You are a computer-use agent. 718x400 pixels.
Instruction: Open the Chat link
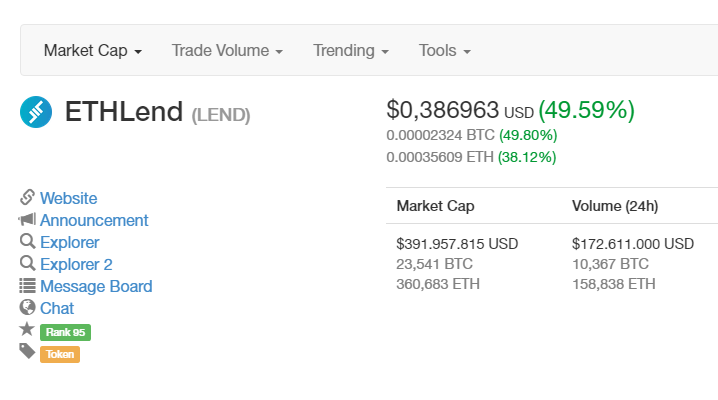point(57,308)
